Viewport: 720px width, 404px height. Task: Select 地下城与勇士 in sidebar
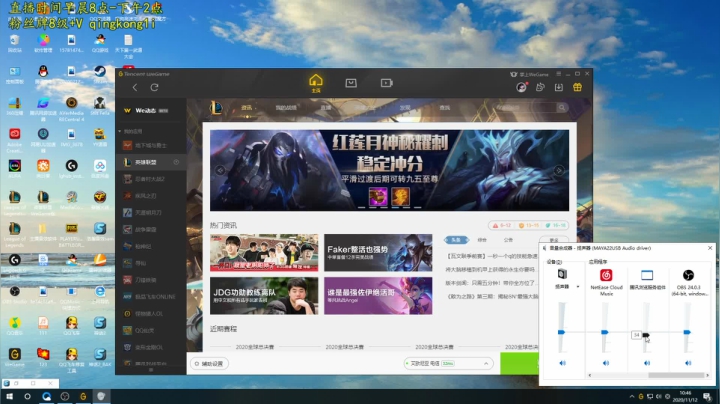click(151, 146)
